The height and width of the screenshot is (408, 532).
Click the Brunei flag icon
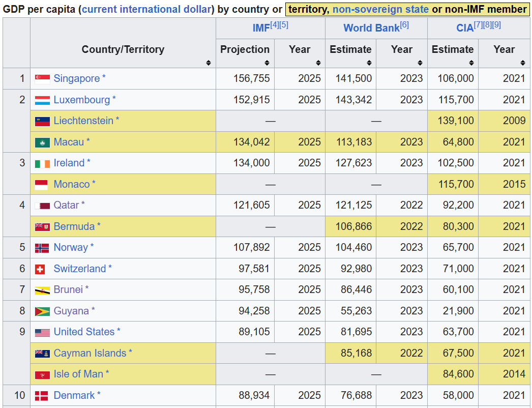click(x=42, y=290)
